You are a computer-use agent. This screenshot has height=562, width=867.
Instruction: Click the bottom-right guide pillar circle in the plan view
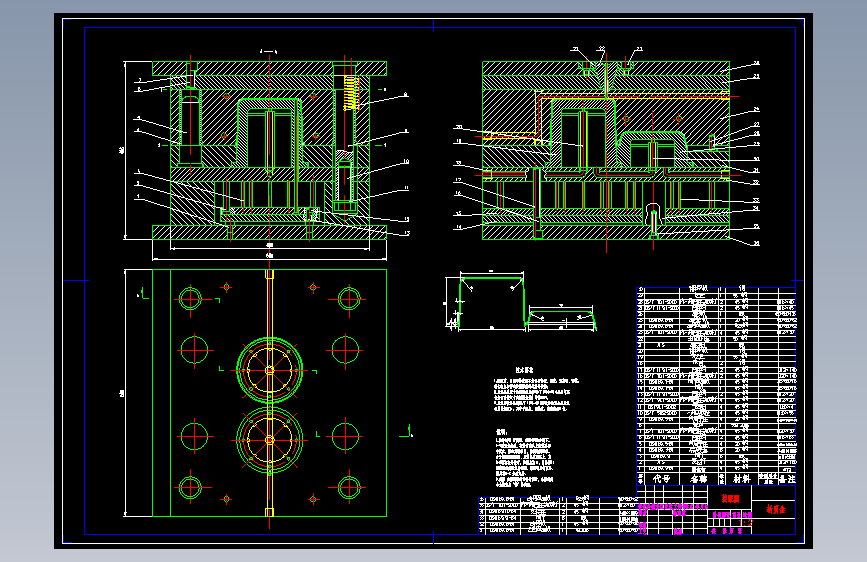click(x=349, y=488)
